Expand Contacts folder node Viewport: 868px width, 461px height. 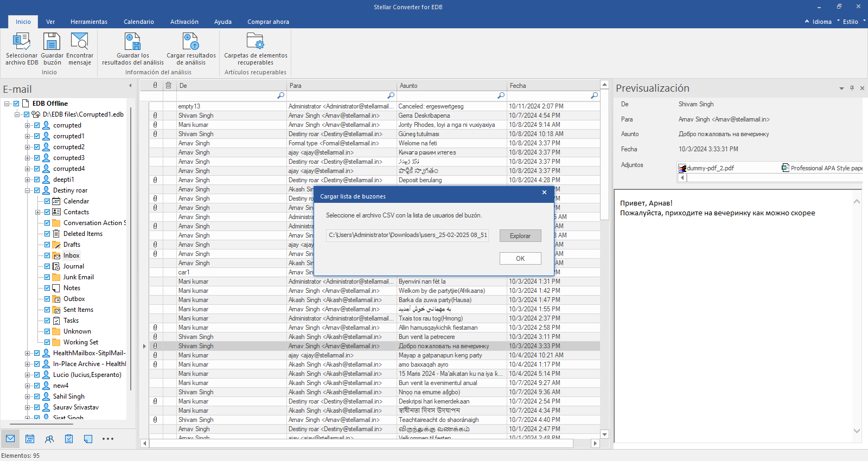click(38, 212)
